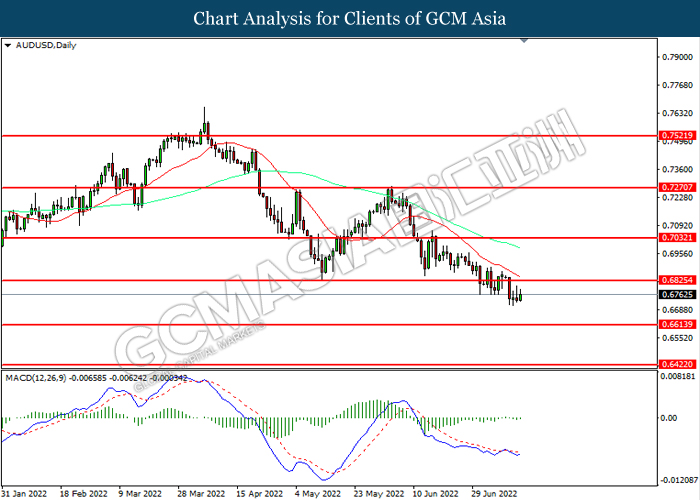Image resolution: width=700 pixels, height=500 pixels.
Task: Click the MACD 0.00 scale value
Action: (668, 418)
